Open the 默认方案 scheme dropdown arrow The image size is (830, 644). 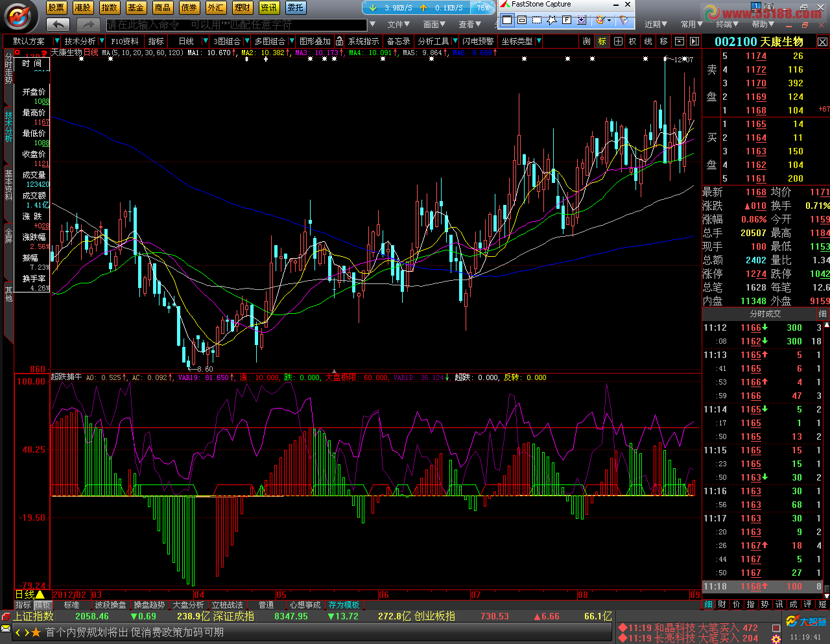tap(56, 41)
